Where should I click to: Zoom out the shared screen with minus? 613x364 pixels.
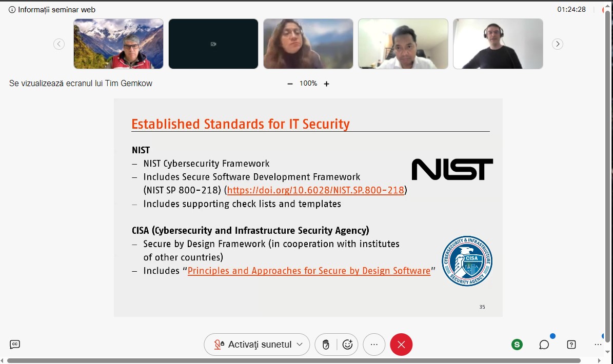pyautogui.click(x=290, y=84)
